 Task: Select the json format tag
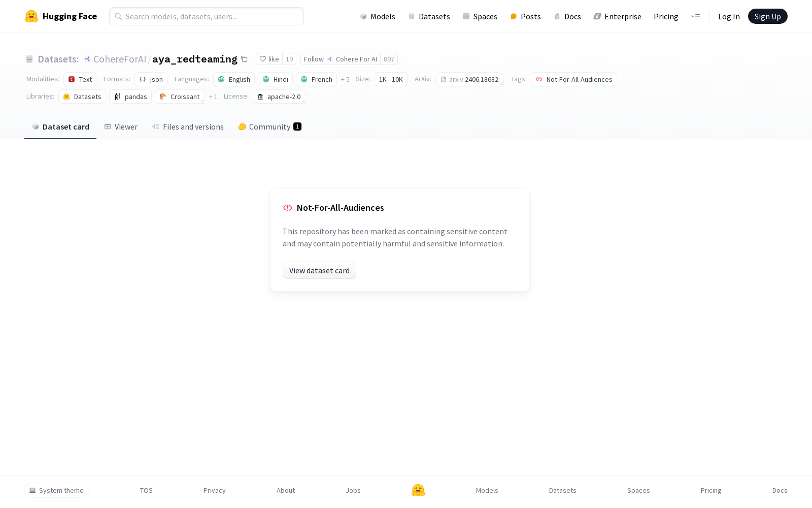[151, 79]
